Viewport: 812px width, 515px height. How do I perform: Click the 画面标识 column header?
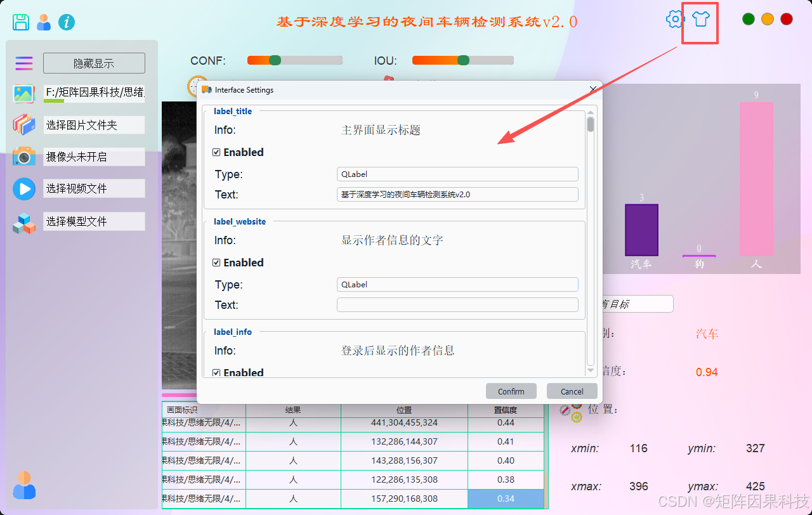pos(204,410)
